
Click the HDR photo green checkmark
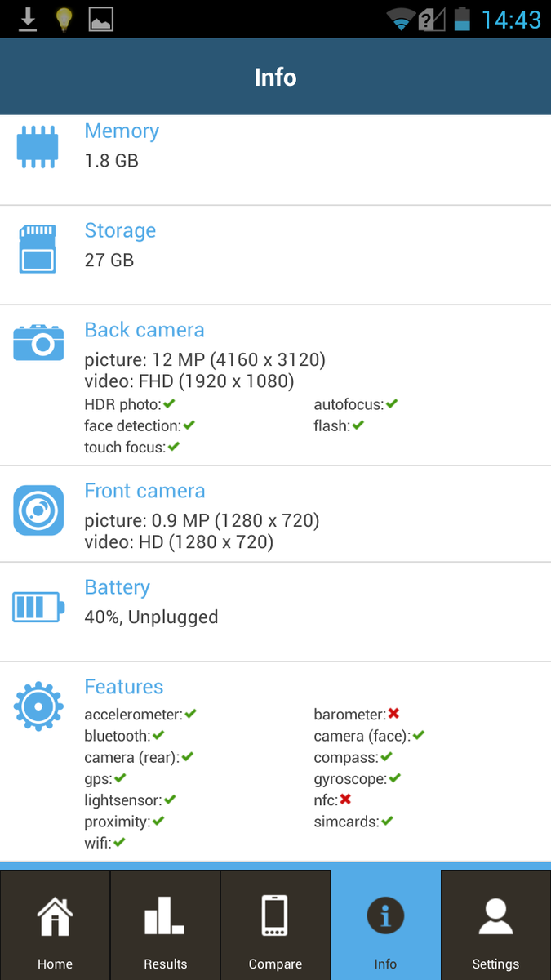pos(169,404)
